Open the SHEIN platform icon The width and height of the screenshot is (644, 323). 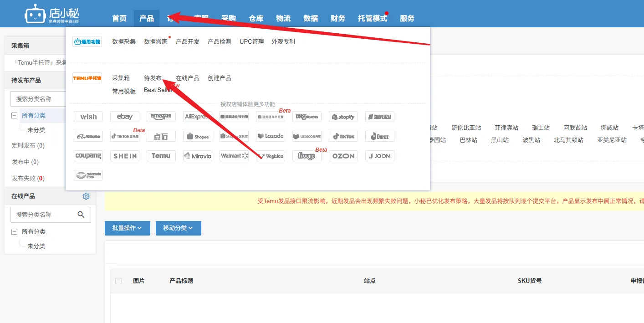coord(124,156)
